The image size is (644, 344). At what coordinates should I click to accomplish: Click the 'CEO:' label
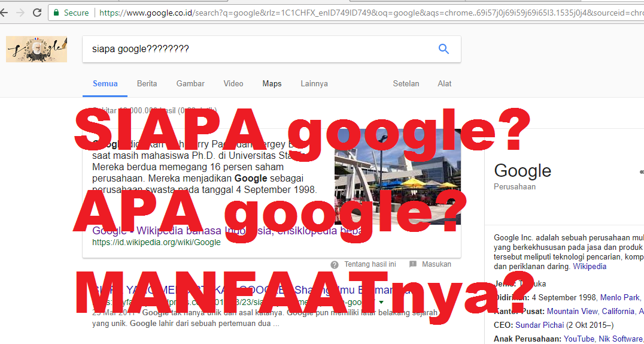(x=503, y=325)
